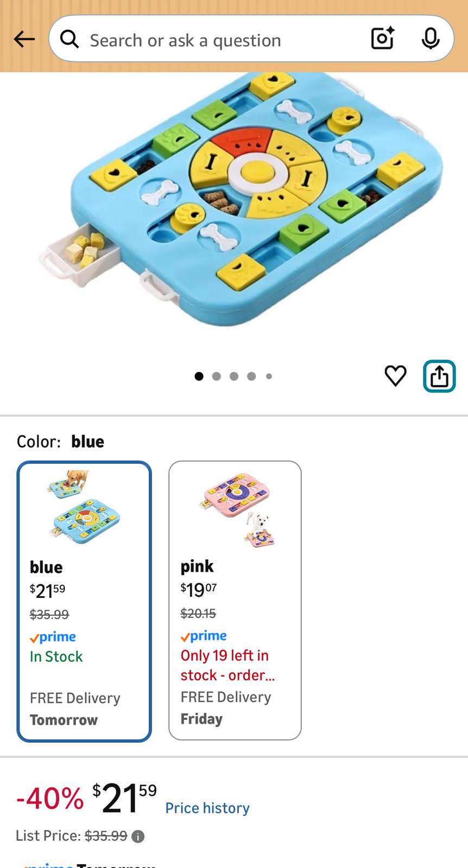The height and width of the screenshot is (868, 468).
Task: Jump to the third image dot
Action: (234, 376)
